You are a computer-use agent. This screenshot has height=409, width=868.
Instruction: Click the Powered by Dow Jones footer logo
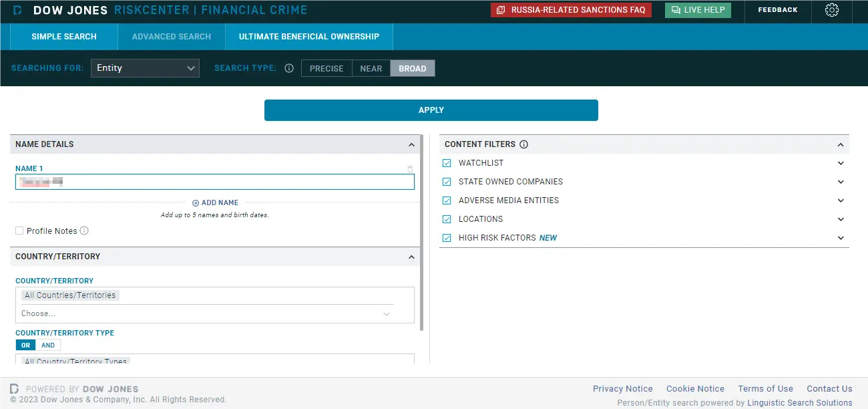[x=15, y=388]
